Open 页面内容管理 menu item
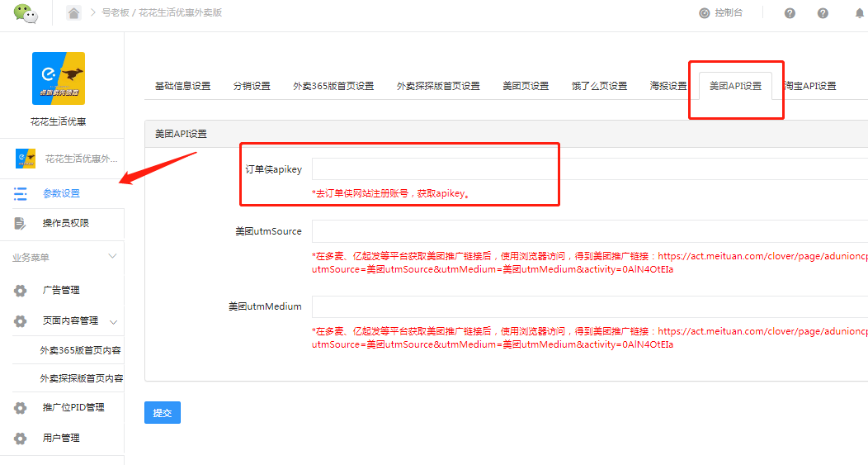The image size is (868, 465). [x=70, y=320]
